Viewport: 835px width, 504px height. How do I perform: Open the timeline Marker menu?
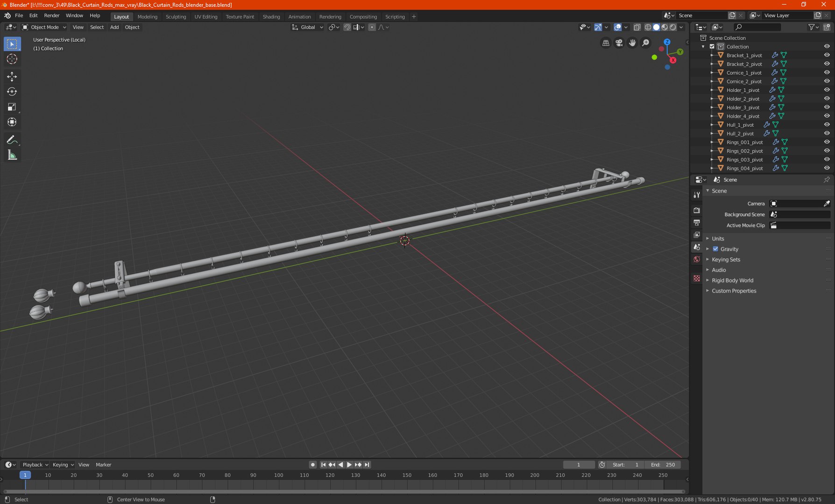coord(104,465)
